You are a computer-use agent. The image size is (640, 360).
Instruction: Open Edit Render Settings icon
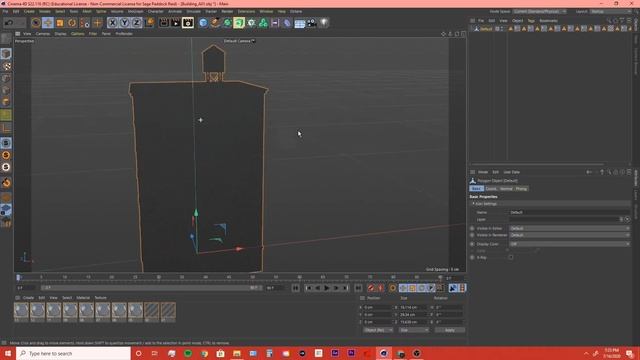click(188, 23)
